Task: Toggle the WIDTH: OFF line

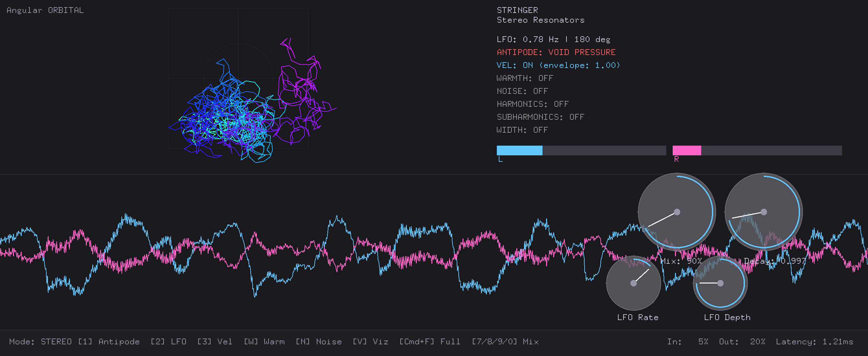Action: [x=522, y=130]
